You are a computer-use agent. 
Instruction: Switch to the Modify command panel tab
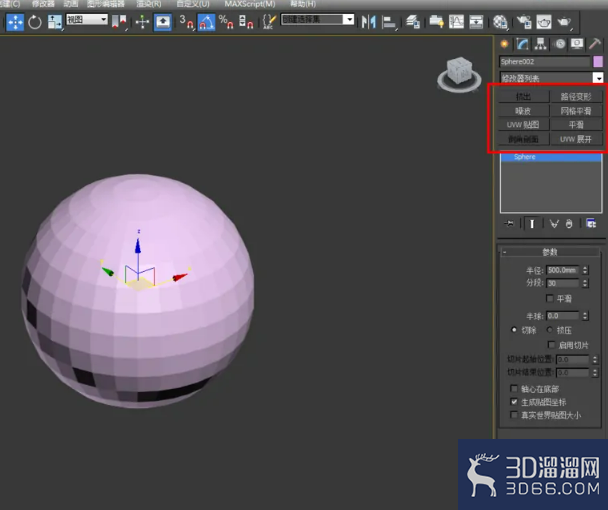point(522,44)
